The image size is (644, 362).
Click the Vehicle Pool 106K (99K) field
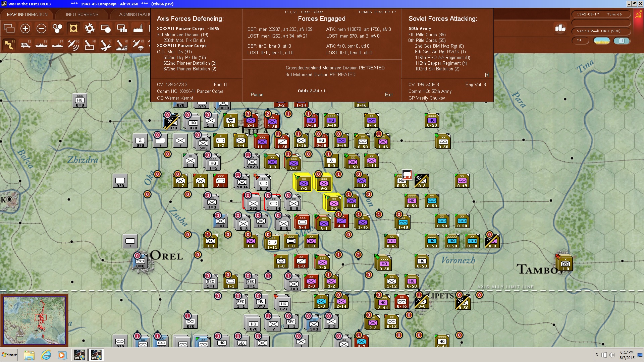tap(601, 31)
